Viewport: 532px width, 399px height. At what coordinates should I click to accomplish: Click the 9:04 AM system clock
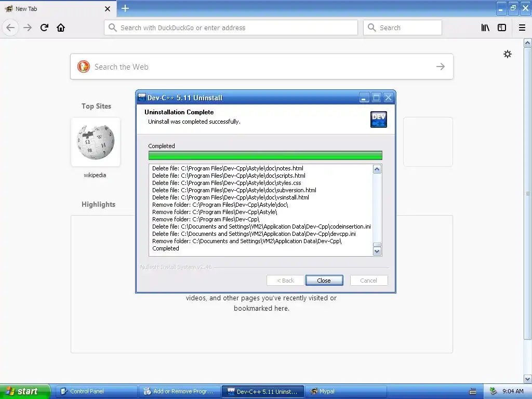pos(513,391)
